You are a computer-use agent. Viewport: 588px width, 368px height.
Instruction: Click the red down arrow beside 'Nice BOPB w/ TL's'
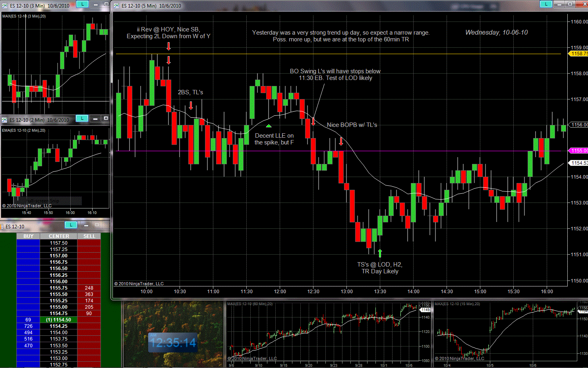341,141
